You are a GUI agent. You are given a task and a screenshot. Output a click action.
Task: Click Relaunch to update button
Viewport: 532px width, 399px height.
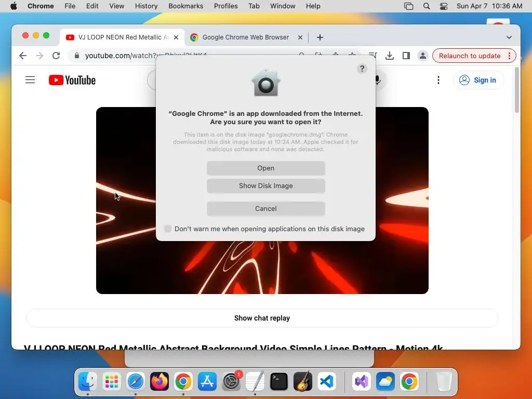pyautogui.click(x=470, y=56)
